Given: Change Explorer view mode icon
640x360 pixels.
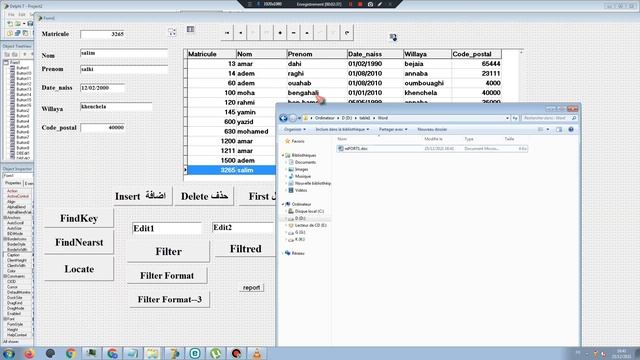Looking at the screenshot, I should coord(540,129).
